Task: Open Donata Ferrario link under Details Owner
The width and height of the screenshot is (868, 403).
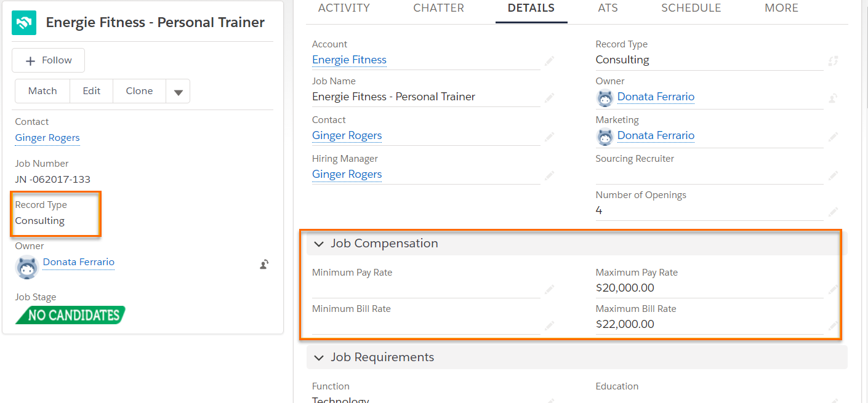Action: (656, 97)
